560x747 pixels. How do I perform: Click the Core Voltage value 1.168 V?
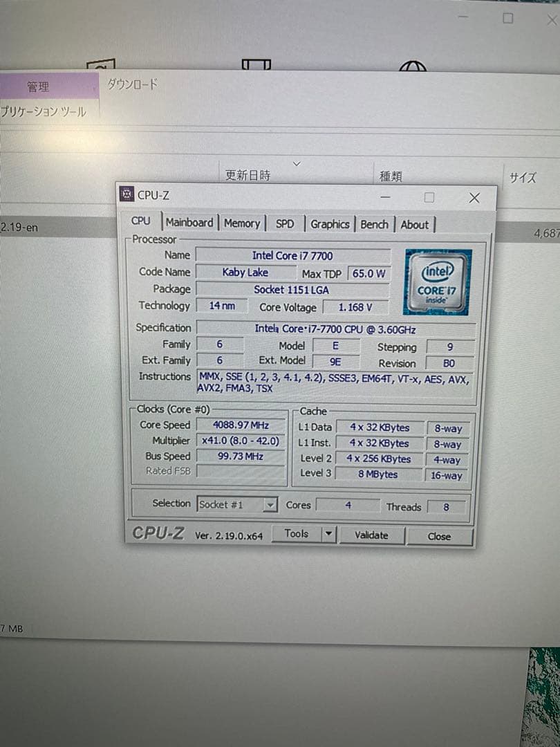pos(355,307)
